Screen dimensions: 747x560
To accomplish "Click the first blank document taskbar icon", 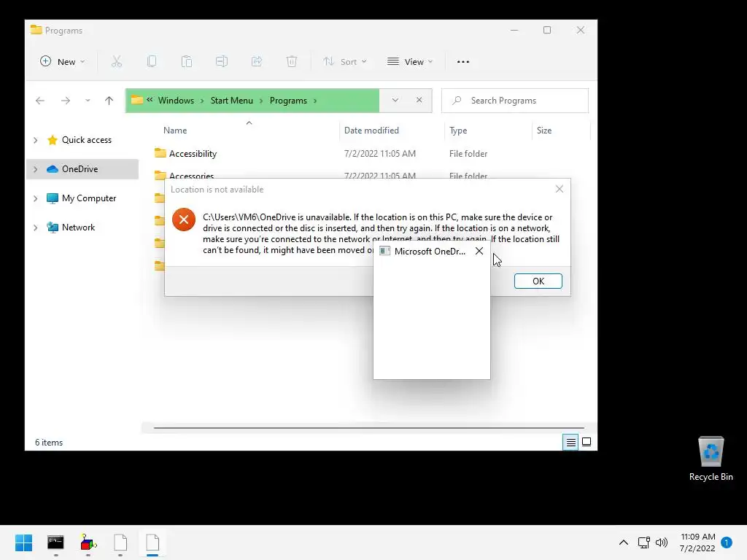I will tap(120, 542).
